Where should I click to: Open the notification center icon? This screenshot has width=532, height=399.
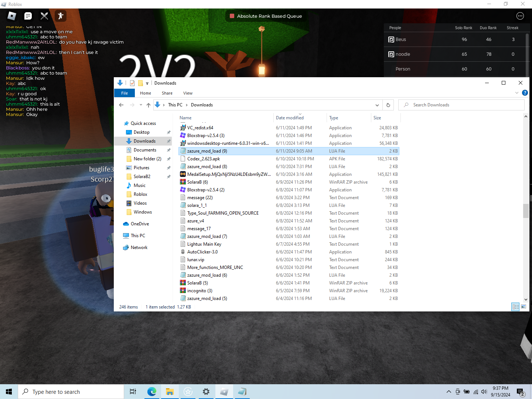click(521, 392)
